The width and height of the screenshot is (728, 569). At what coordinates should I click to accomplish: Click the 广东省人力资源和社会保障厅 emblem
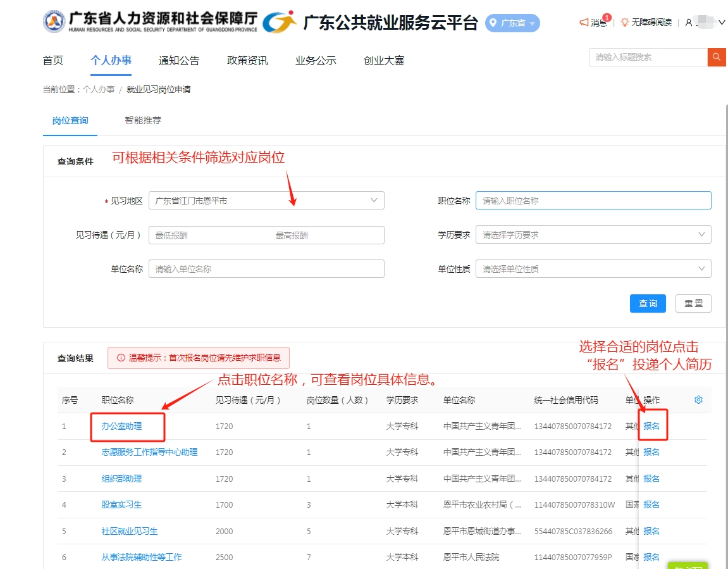coord(54,22)
